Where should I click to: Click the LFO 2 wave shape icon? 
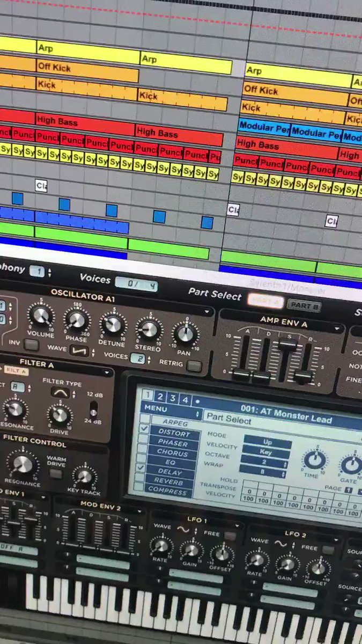coord(280,542)
